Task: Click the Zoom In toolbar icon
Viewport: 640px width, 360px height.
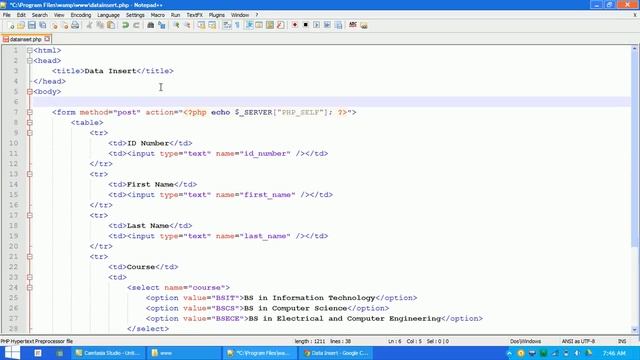Action: point(176,25)
